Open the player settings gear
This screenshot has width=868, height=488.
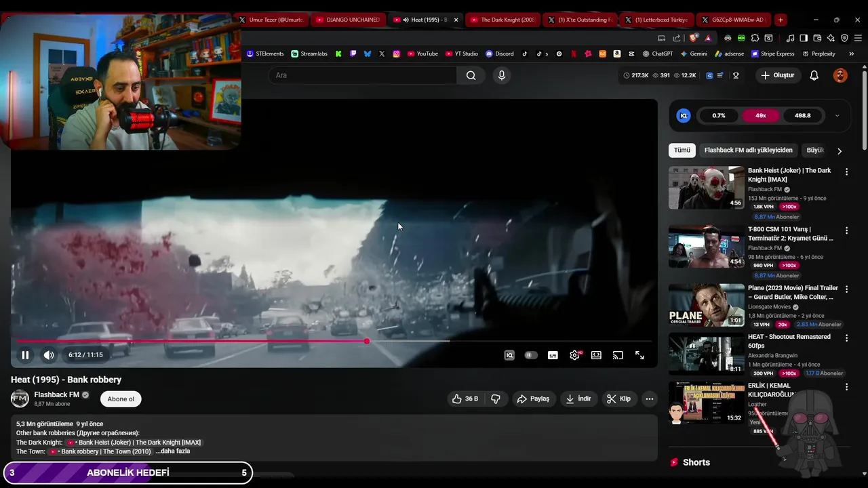click(574, 355)
